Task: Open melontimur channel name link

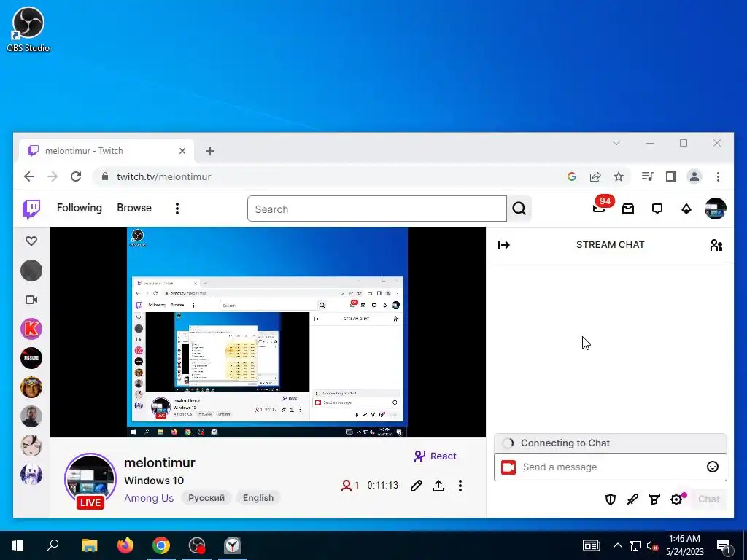Action: [x=160, y=463]
